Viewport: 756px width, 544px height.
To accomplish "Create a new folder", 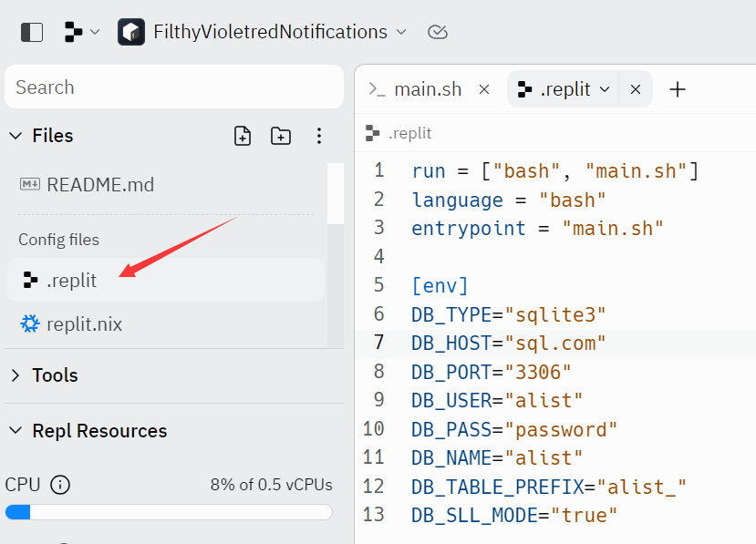I will click(x=281, y=136).
